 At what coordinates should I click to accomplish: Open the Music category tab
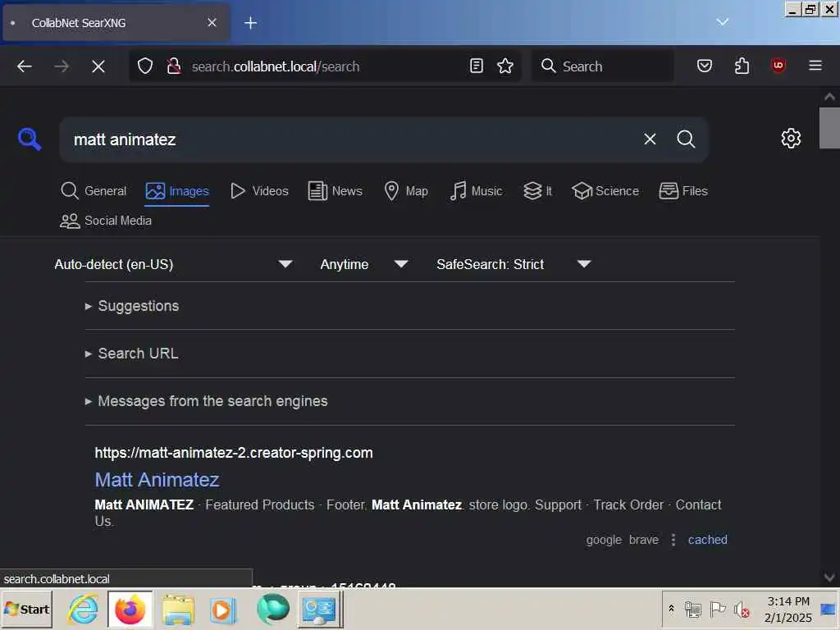(476, 190)
